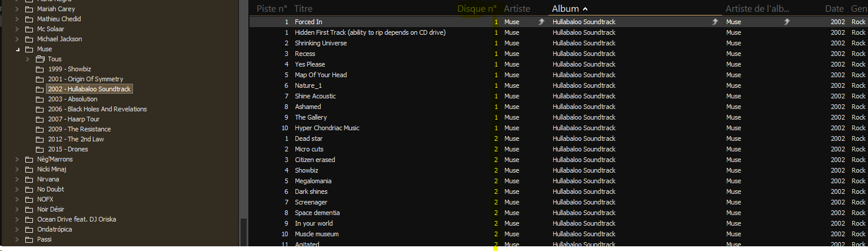Select the track Nature_1

308,85
